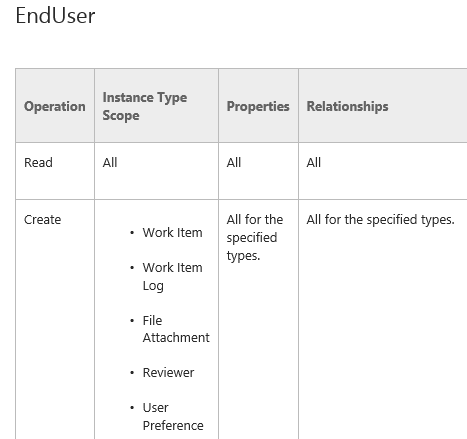Click the bullet beside User Preference
Image resolution: width=467 pixels, height=439 pixels.
coord(132,408)
